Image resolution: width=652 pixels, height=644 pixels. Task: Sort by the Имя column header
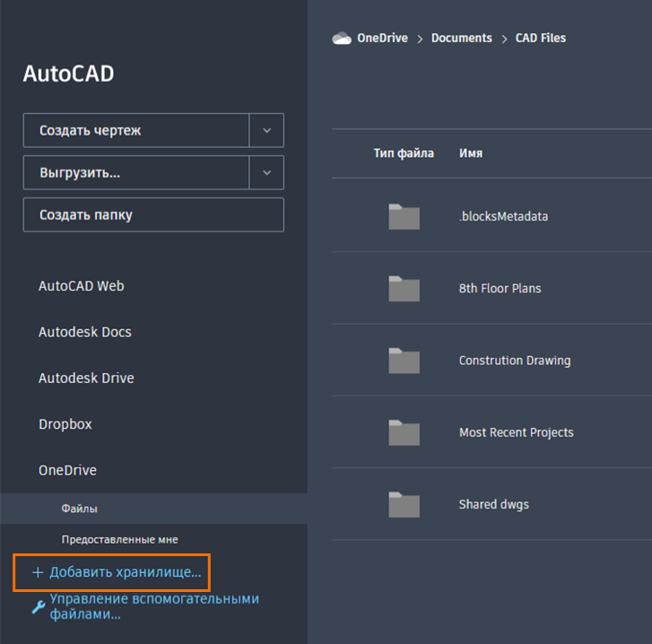pos(471,153)
